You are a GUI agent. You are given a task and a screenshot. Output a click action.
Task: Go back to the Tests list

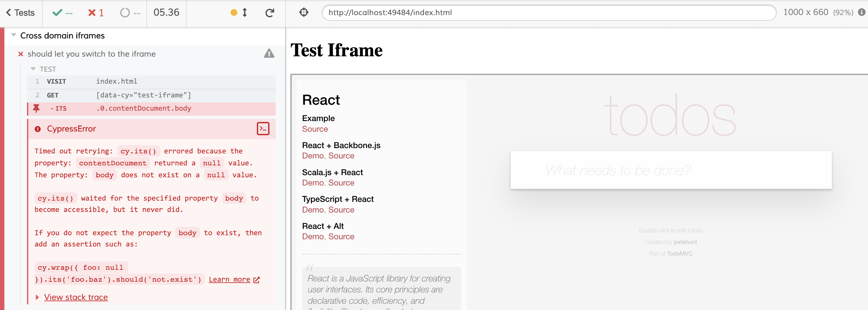[x=20, y=13]
